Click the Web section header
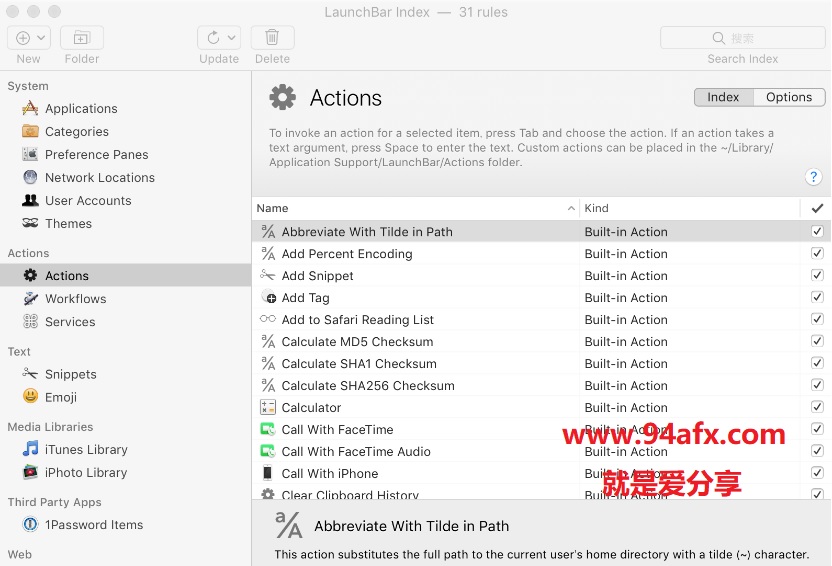Image resolution: width=832 pixels, height=566 pixels. [x=20, y=554]
